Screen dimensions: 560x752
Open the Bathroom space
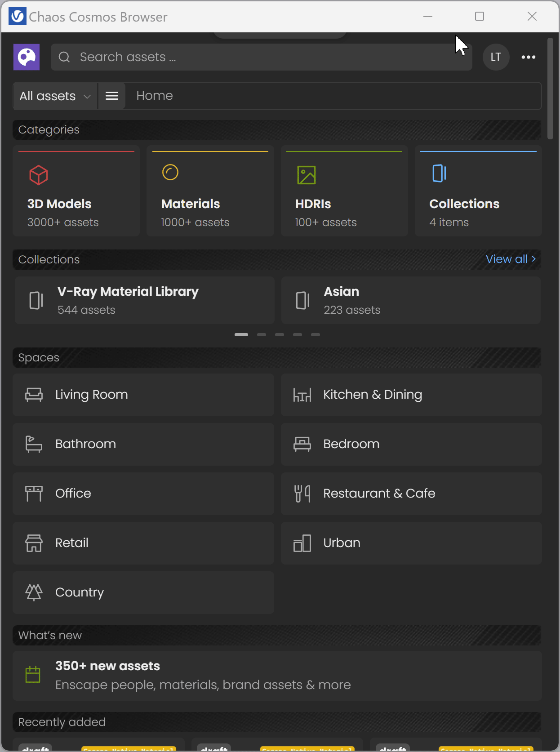(x=143, y=444)
